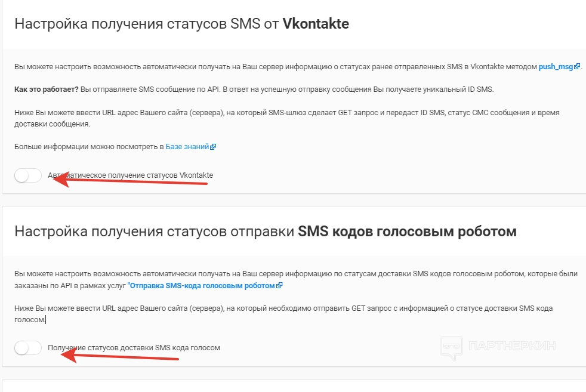Image resolution: width=586 pixels, height=392 pixels.
Task: Click external-link icon after "Базе знаний"
Action: [213, 147]
